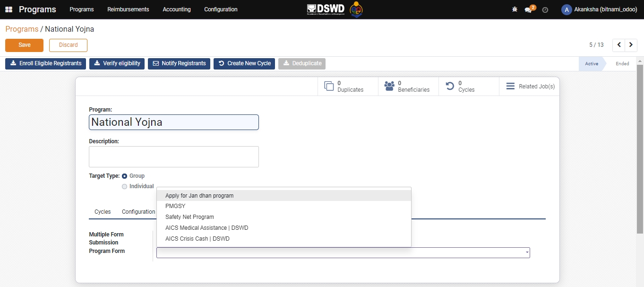Set status to Ended

point(622,64)
